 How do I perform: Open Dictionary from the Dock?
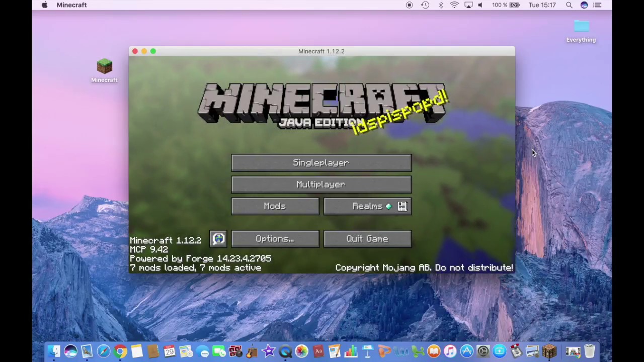click(x=318, y=351)
